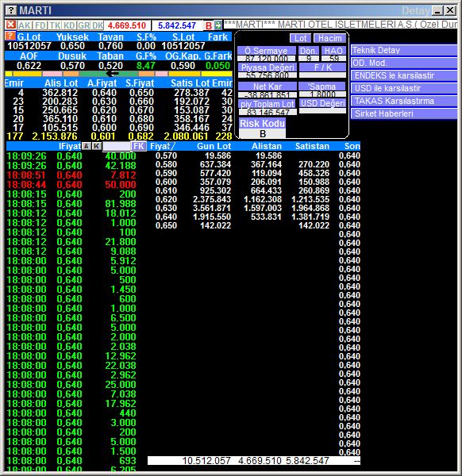Open the TK toolbar button

(x=55, y=25)
